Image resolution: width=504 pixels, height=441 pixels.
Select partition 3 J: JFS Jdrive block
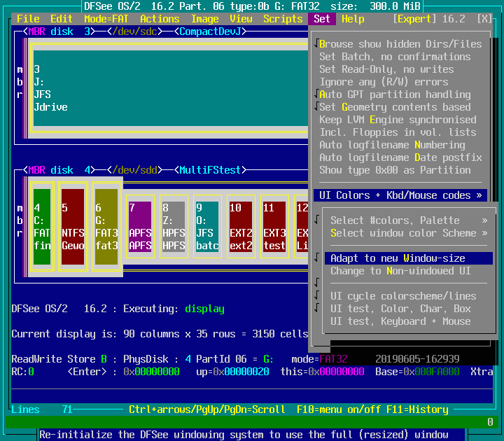pyautogui.click(x=170, y=88)
